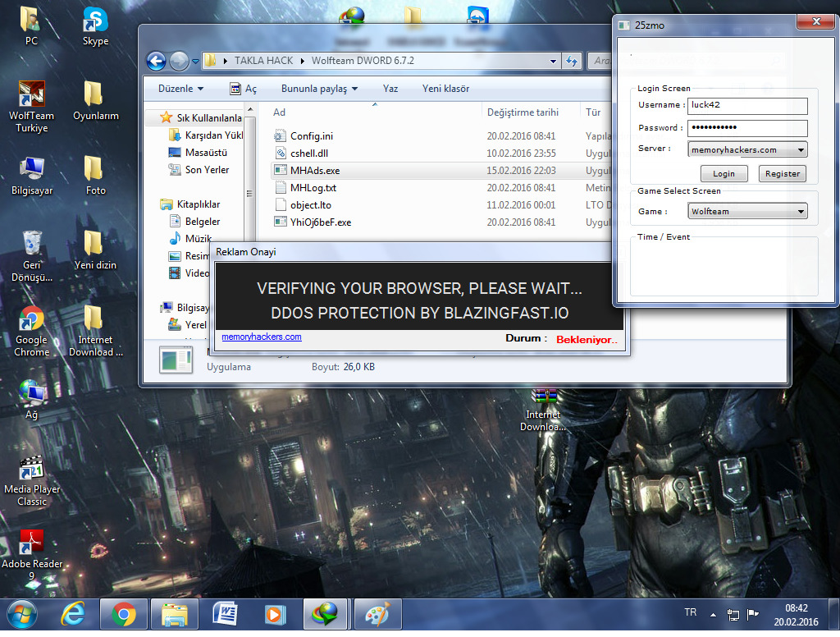Open Microsoft Word from the taskbar
Image resolution: width=840 pixels, height=637 pixels.
tap(225, 615)
